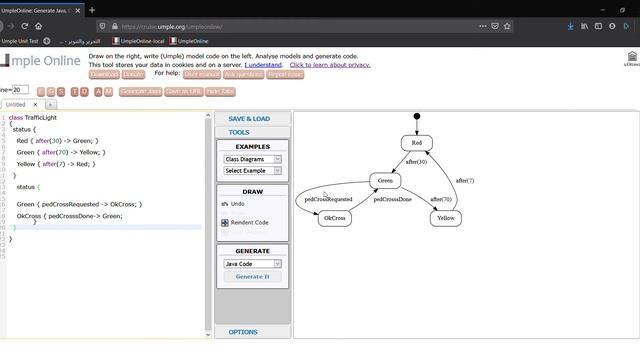Toggle A attributes display
This screenshot has height=360, width=640.
point(98,91)
